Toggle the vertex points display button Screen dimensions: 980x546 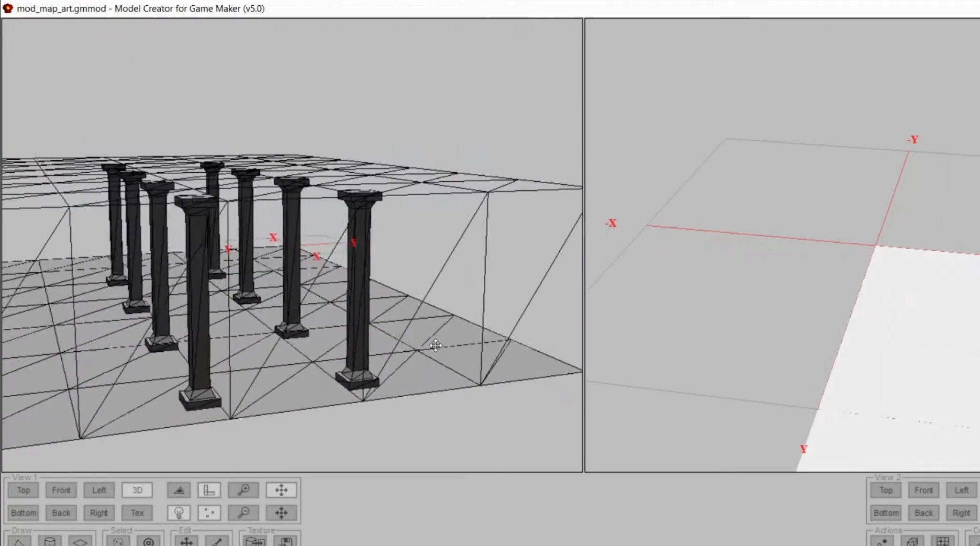pyautogui.click(x=209, y=513)
